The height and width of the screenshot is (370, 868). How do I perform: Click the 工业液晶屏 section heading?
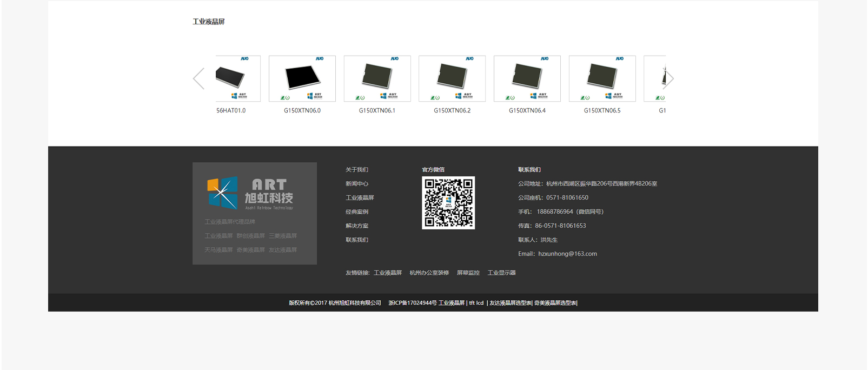(209, 22)
